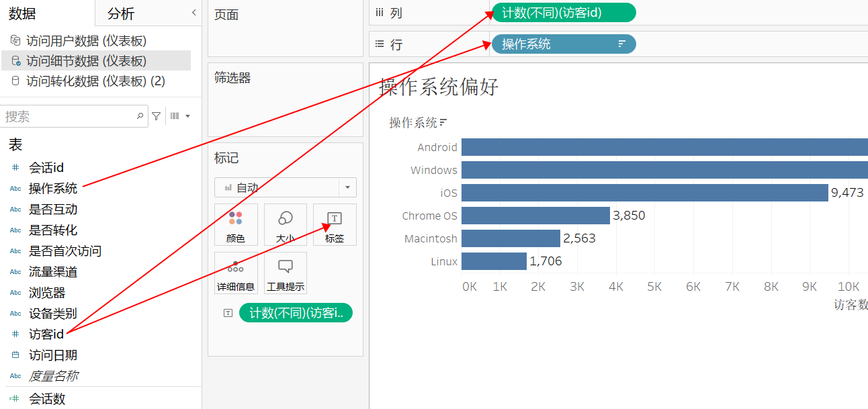Click the 计数(不同) pill in the marks card
The height and width of the screenshot is (409, 868).
pyautogui.click(x=296, y=312)
